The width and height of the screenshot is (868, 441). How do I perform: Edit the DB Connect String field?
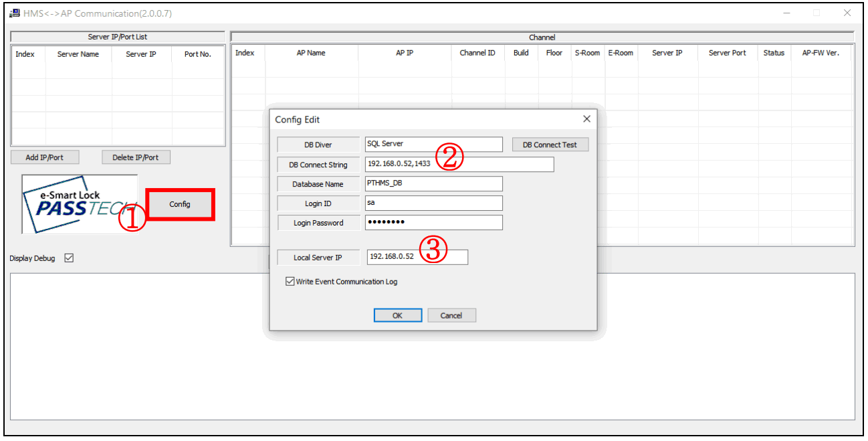point(459,164)
